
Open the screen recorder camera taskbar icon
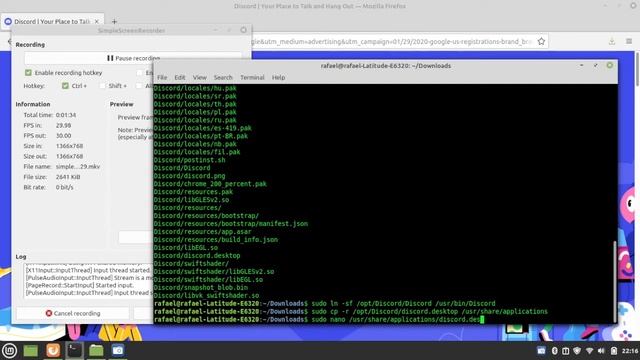coord(118,350)
